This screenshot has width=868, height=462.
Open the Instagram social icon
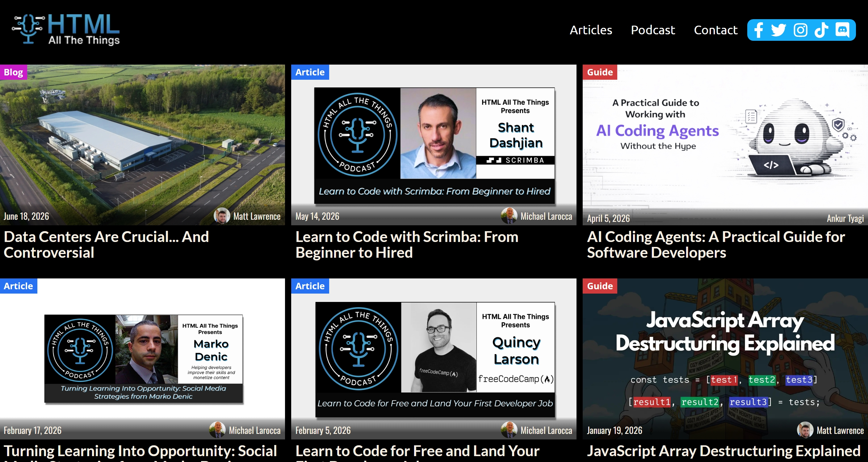(800, 30)
